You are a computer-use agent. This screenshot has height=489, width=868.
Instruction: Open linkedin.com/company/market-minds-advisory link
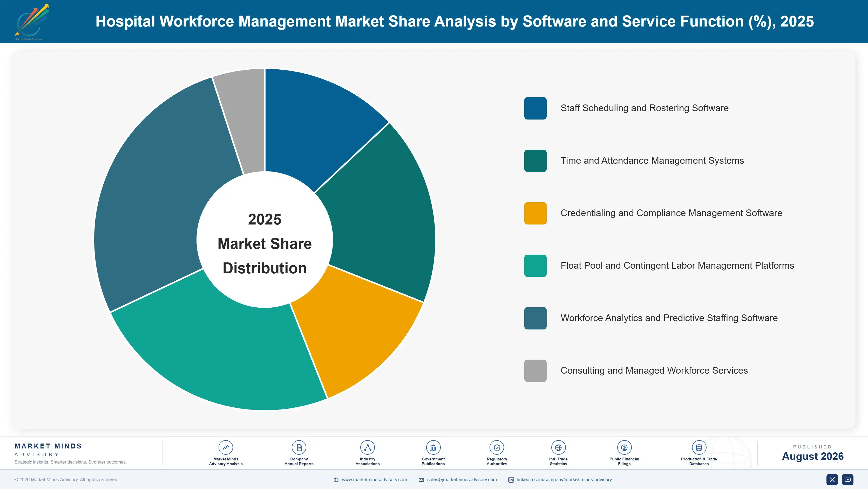564,480
